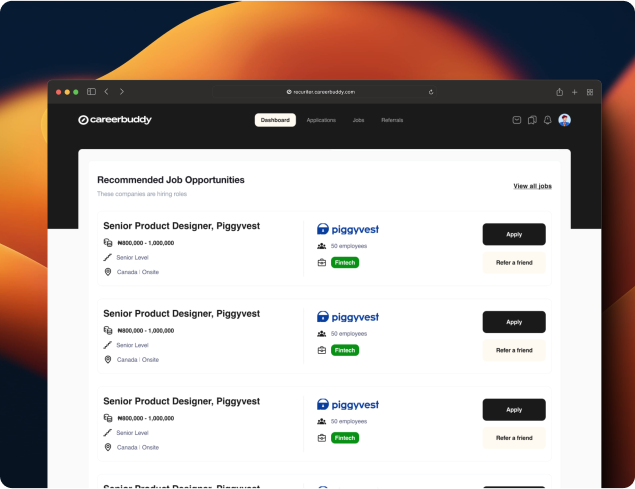Switch to the Dashboard tab

[x=275, y=120]
